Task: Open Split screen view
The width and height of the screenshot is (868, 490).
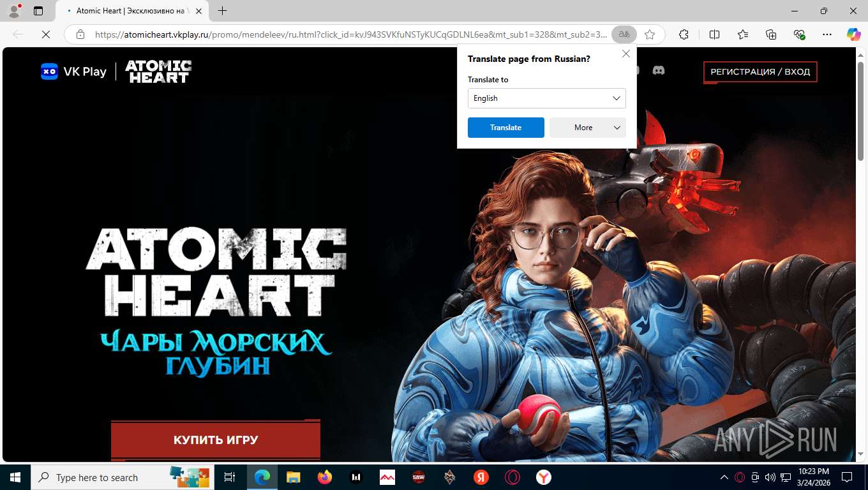Action: click(714, 34)
